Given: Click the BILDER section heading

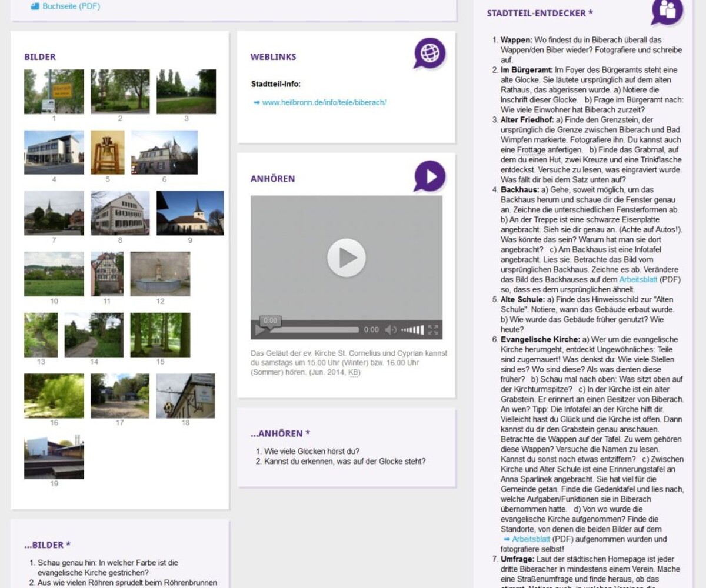Looking at the screenshot, I should (40, 57).
